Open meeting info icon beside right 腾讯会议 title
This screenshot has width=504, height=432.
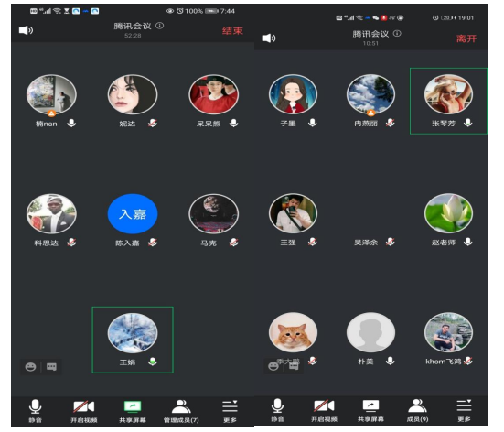pos(397,34)
